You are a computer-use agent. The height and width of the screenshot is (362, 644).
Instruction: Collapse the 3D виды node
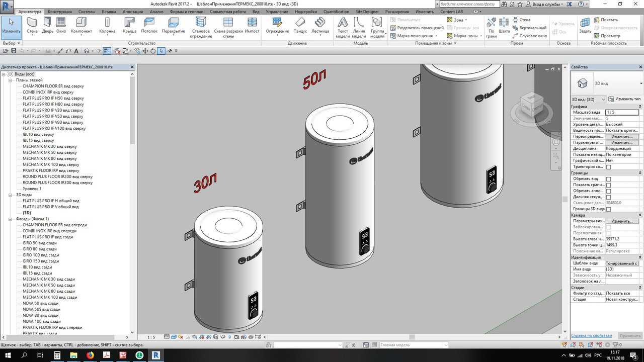(x=10, y=195)
